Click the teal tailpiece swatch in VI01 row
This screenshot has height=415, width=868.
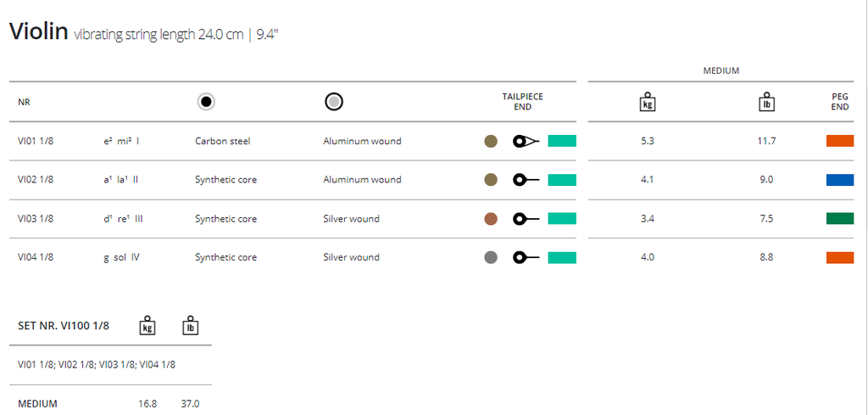click(x=562, y=141)
